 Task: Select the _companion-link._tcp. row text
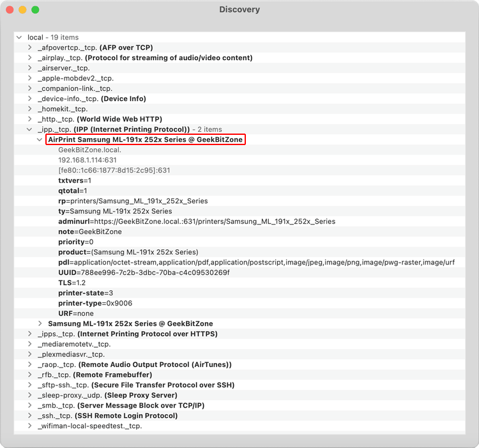coord(75,89)
